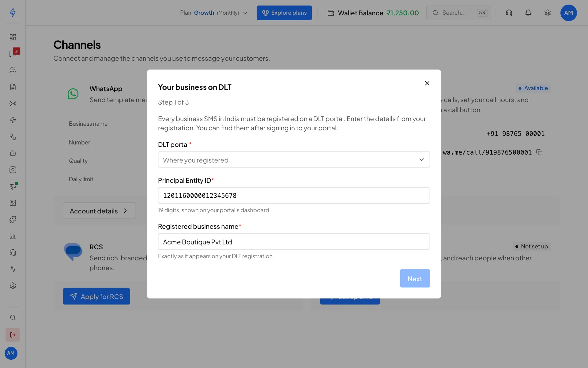Click the app logo at top left
Screen dimensions: 588x368
tap(13, 13)
